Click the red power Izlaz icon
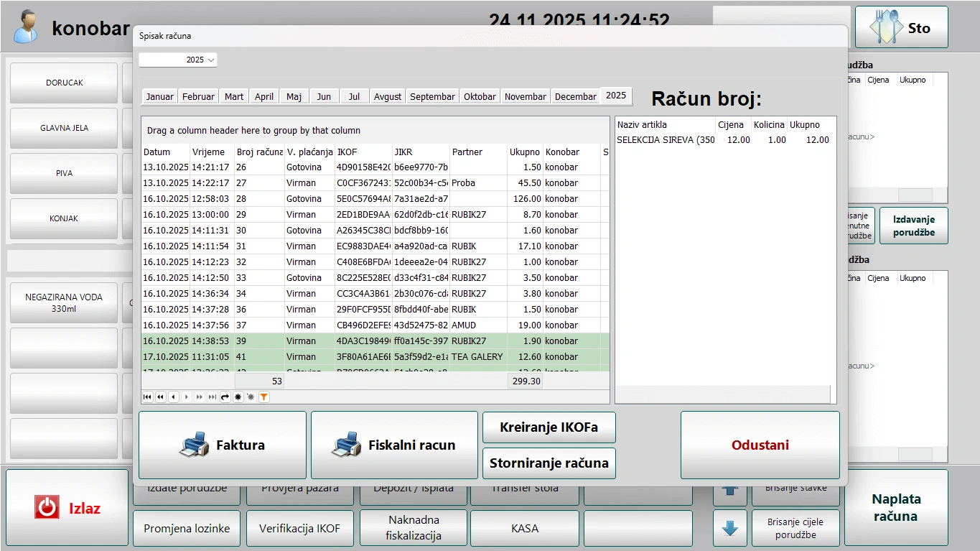The height and width of the screenshot is (551, 980). point(47,508)
